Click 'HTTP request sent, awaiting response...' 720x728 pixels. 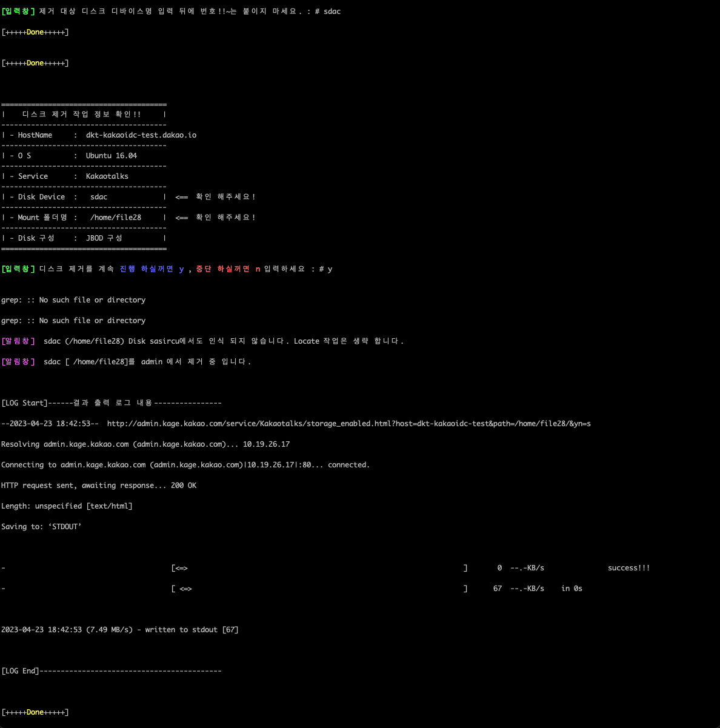pyautogui.click(x=84, y=486)
